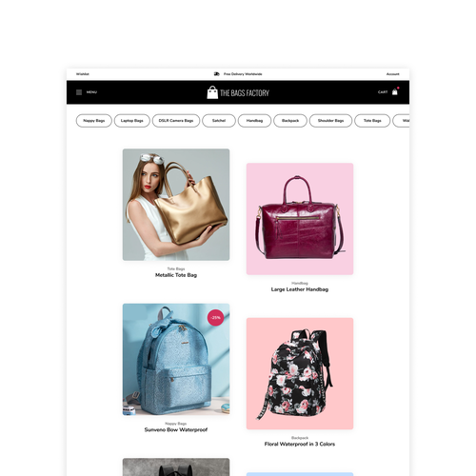Filter by Backpack category
476x476 pixels.
[x=290, y=121]
